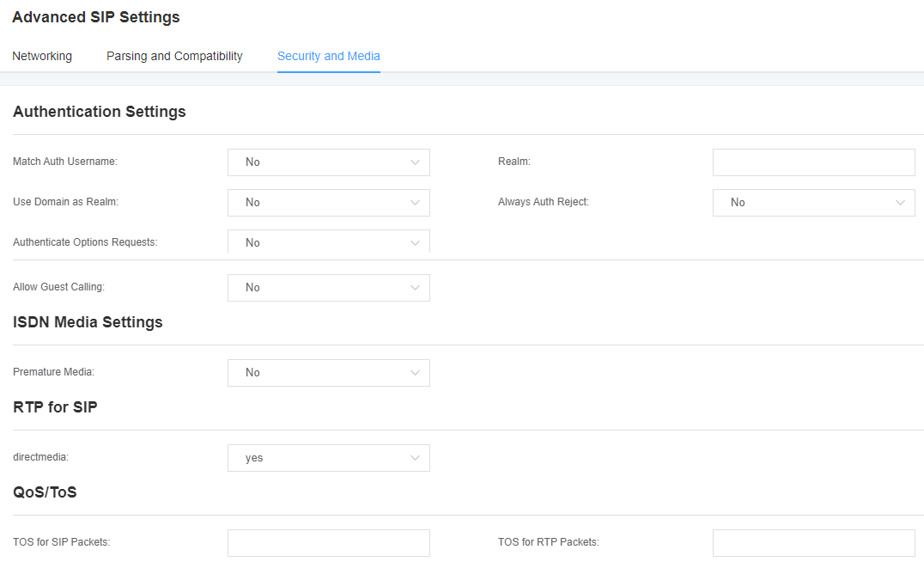
Task: Change the directmedia dropdown value
Action: (329, 458)
